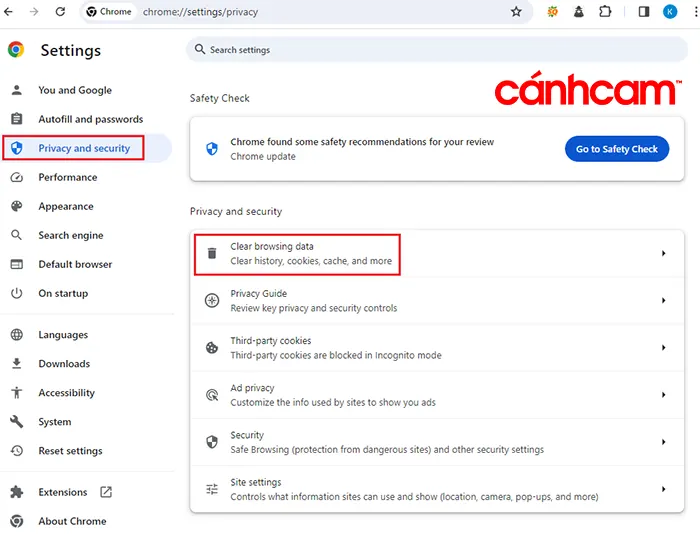Viewport: 700px width, 537px height.
Task: Open Privacy Guide row
Action: [437, 301]
